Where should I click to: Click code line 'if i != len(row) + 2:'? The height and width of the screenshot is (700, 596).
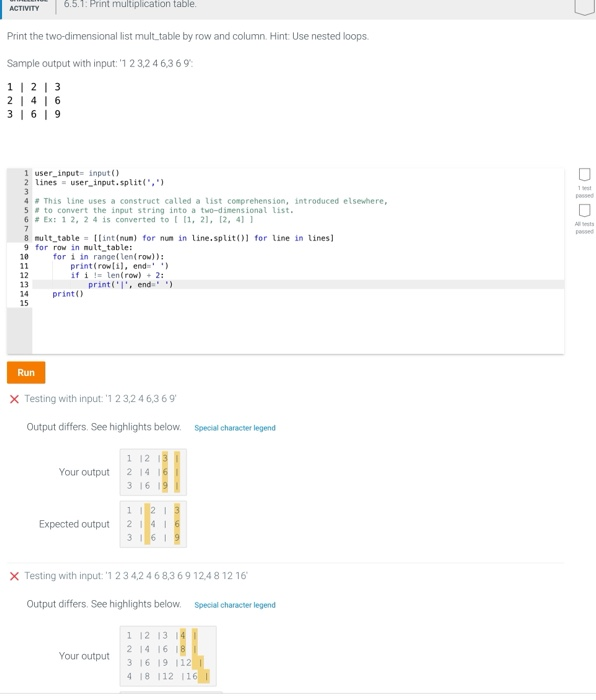tap(117, 275)
